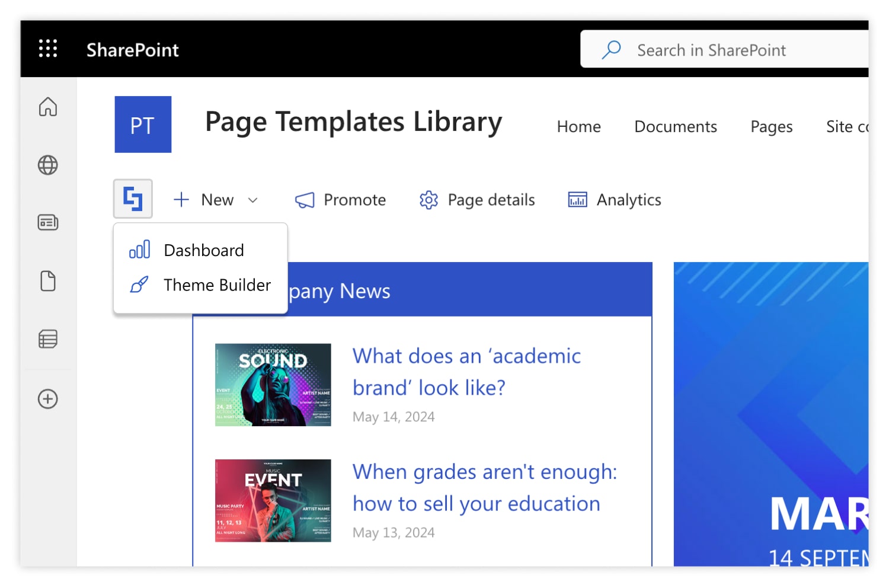Open Page details in toolbar
This screenshot has height=588, width=889.
click(477, 200)
